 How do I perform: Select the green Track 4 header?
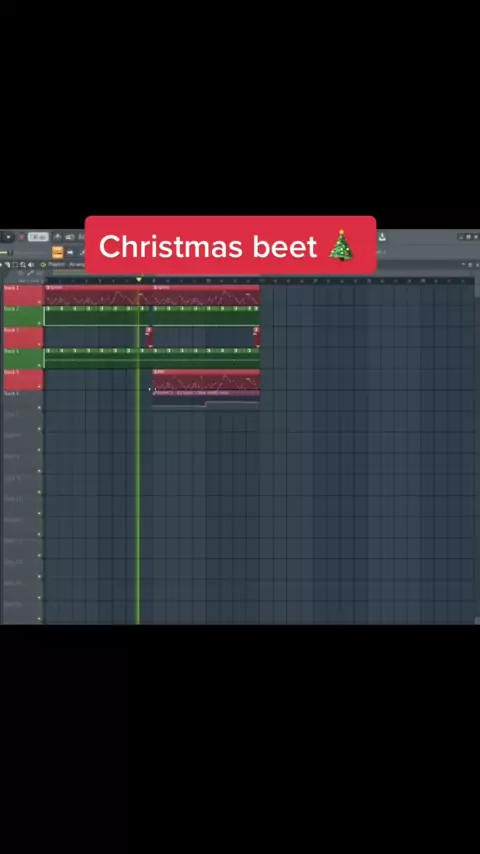(x=23, y=358)
